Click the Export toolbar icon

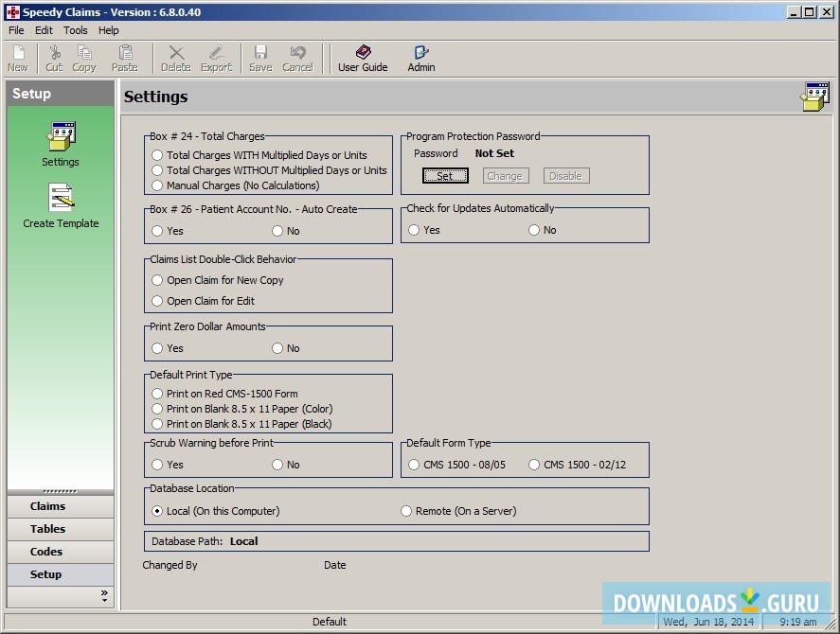216,58
